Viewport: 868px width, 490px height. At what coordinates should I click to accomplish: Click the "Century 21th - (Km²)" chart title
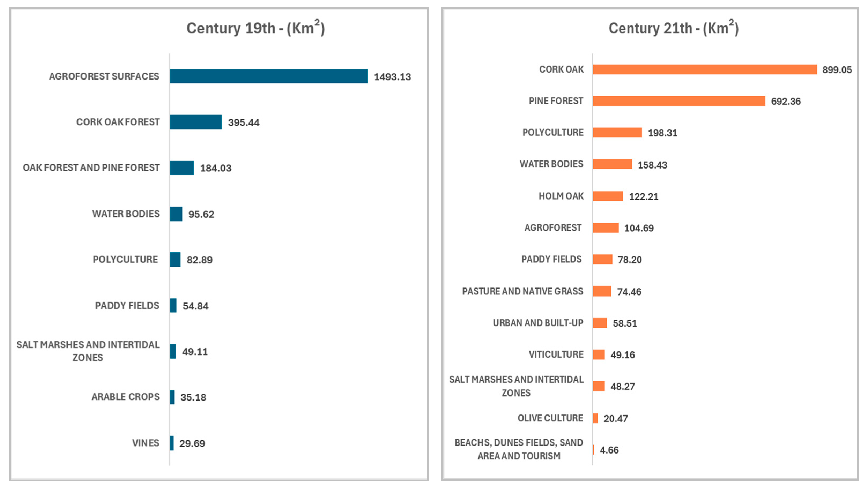click(x=673, y=28)
